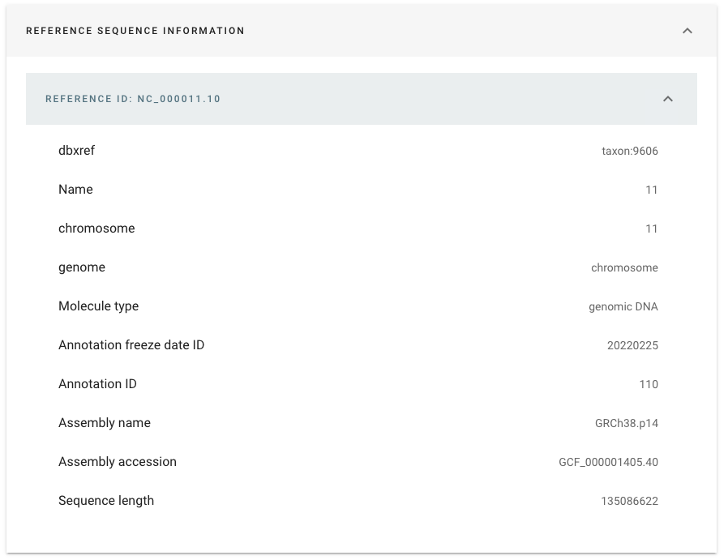
Task: Click Annotation freeze date ID label
Action: coord(131,345)
